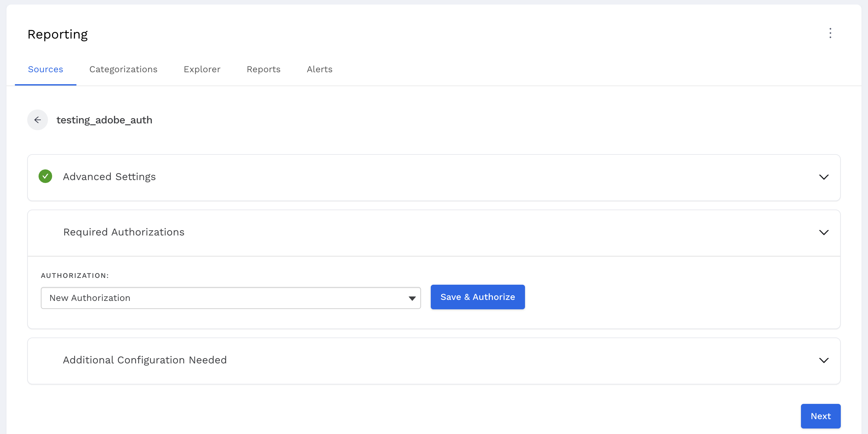Click the Required Authorizations header text
Viewport: 868px width, 434px height.
(124, 232)
